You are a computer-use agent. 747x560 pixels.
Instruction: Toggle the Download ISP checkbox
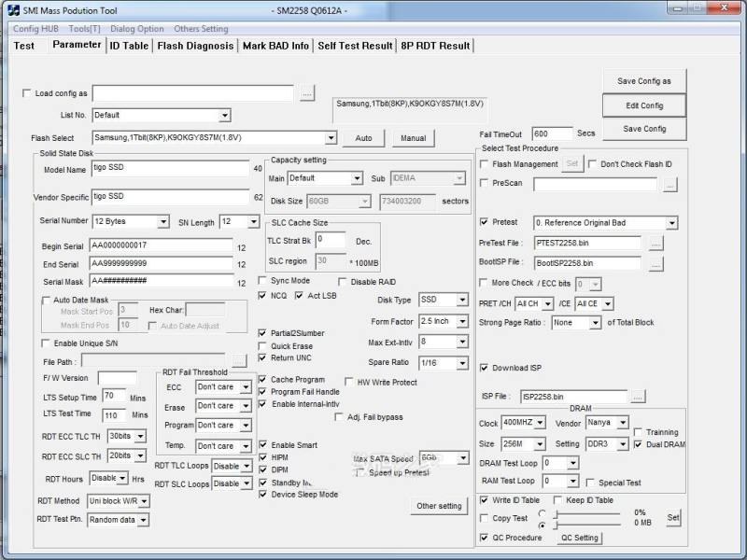(484, 368)
